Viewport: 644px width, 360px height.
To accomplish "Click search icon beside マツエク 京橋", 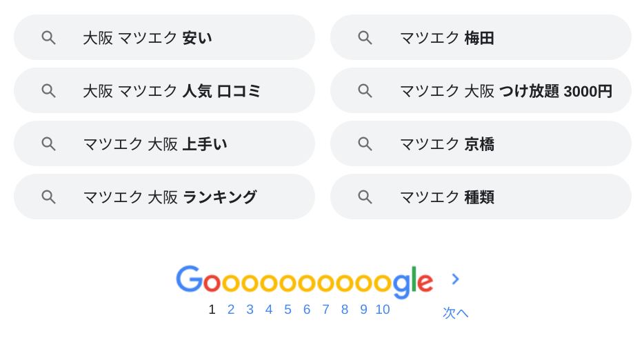I will point(365,143).
